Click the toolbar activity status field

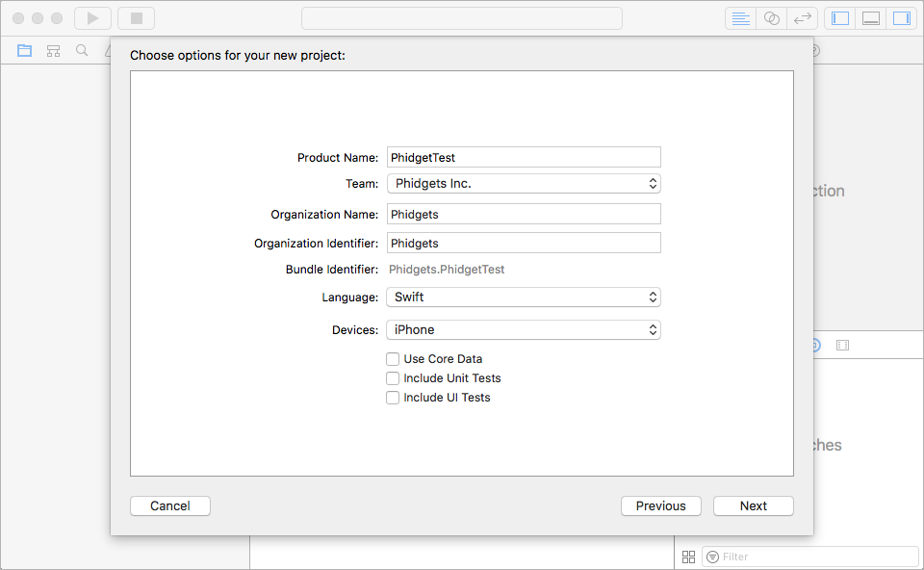[461, 18]
